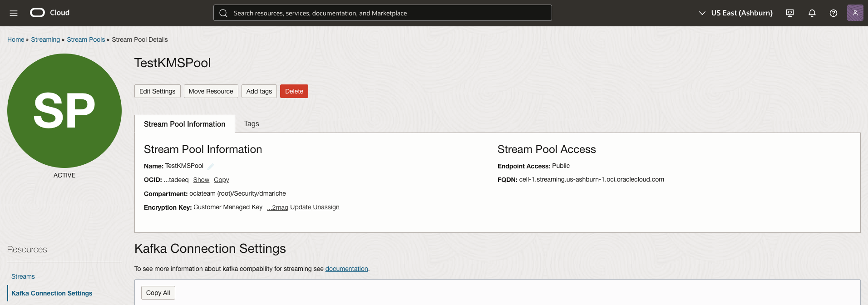The image size is (868, 305).
Task: Open the user profile avatar
Action: pos(855,13)
